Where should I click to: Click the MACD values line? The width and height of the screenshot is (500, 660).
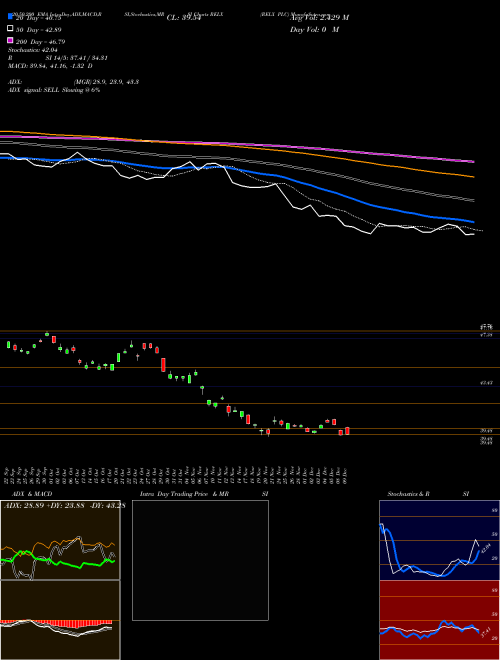[x=50, y=66]
